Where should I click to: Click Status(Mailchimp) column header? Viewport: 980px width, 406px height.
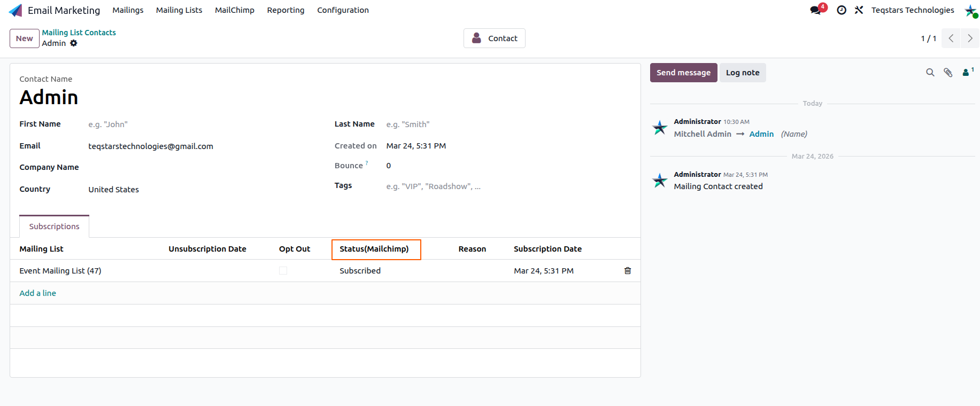(374, 249)
